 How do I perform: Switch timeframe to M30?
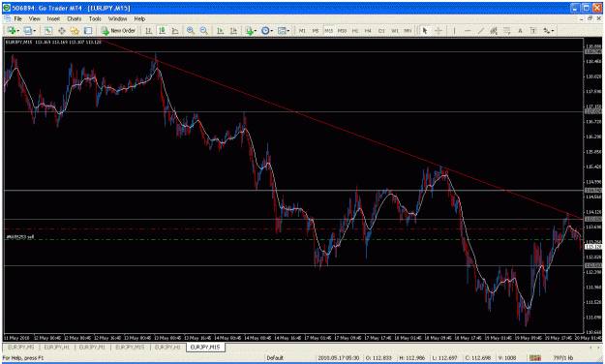[x=342, y=30]
